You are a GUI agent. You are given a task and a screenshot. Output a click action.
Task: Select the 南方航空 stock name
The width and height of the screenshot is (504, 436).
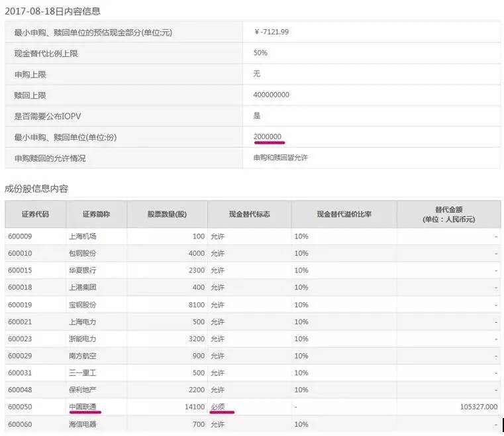83,356
